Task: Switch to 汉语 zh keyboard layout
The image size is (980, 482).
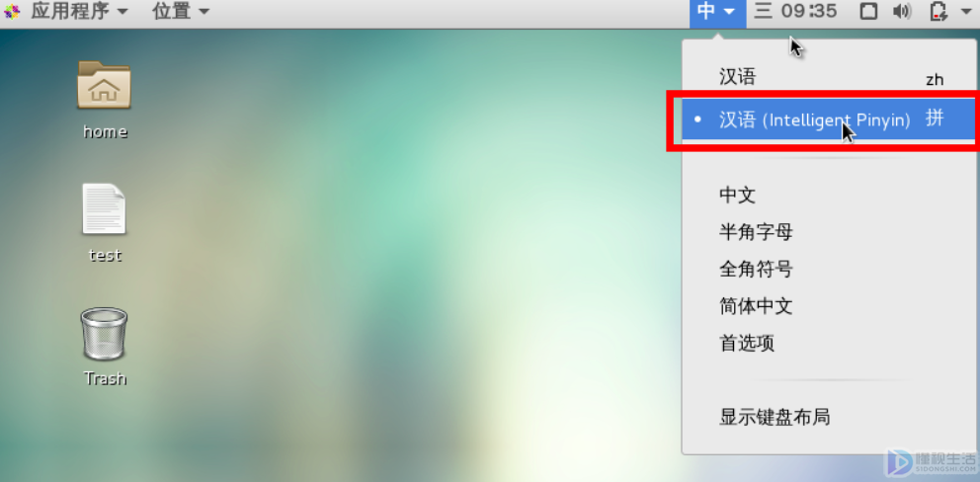Action: click(828, 78)
